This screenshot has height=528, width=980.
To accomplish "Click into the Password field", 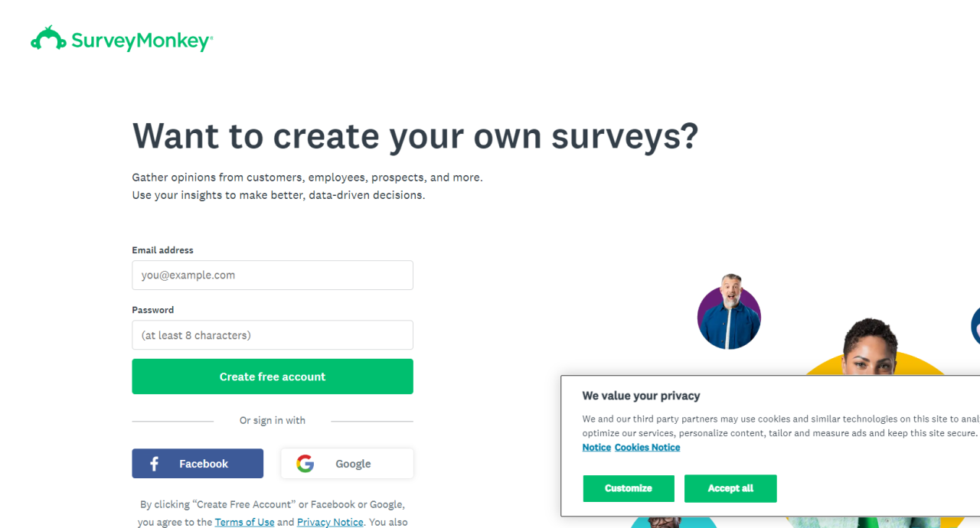I will [x=273, y=335].
